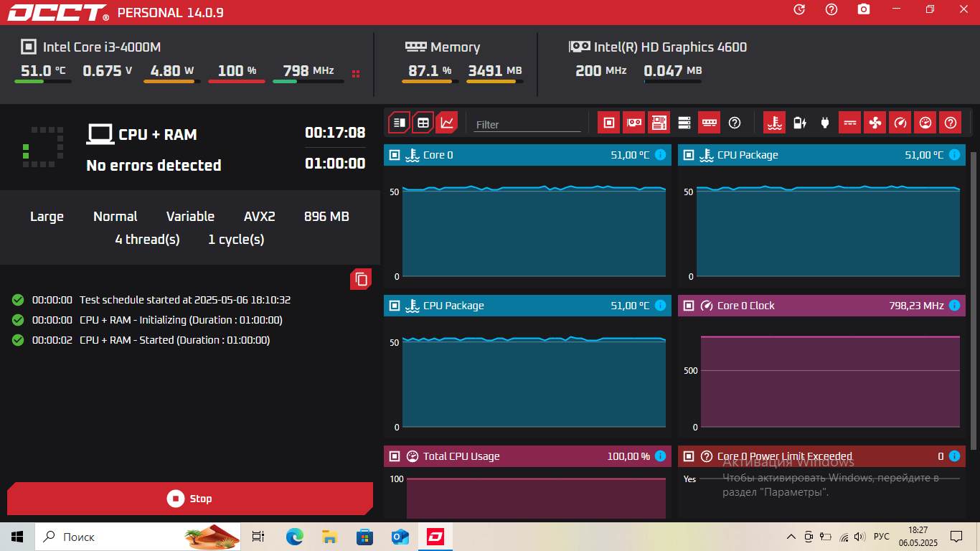
Task: Switch to the list layout view icon
Action: pos(400,123)
